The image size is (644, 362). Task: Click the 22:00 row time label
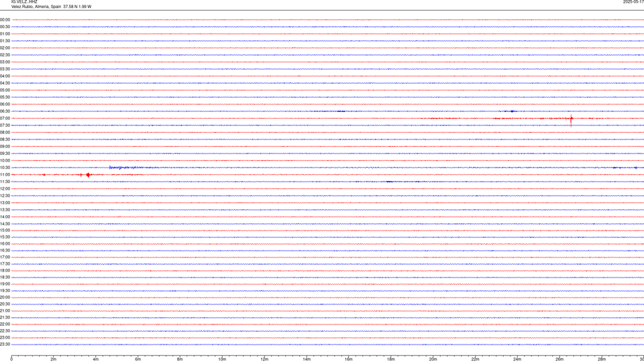[x=5, y=324]
